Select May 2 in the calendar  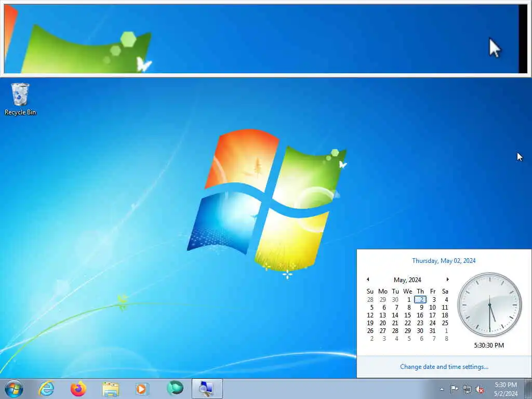[x=420, y=300]
